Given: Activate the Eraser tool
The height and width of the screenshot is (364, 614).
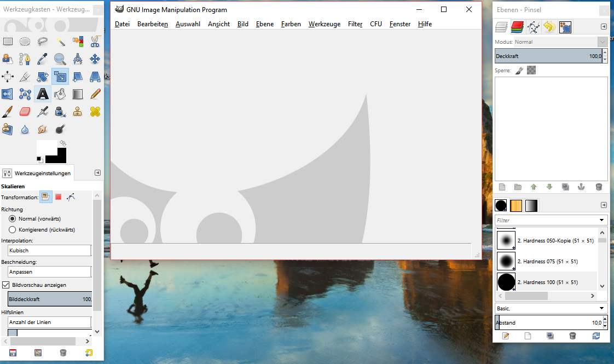Looking at the screenshot, I should click(25, 112).
